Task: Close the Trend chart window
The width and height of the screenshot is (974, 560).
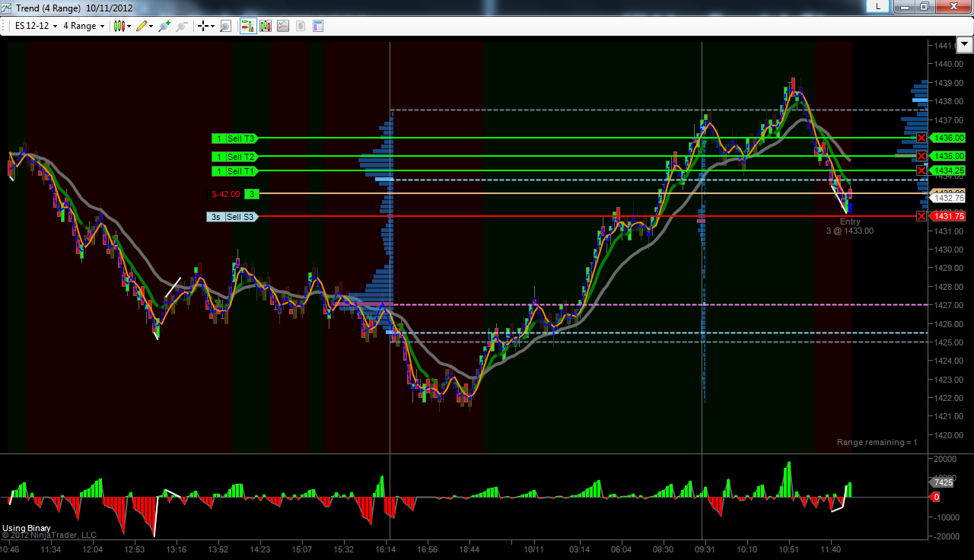Action: coord(952,6)
